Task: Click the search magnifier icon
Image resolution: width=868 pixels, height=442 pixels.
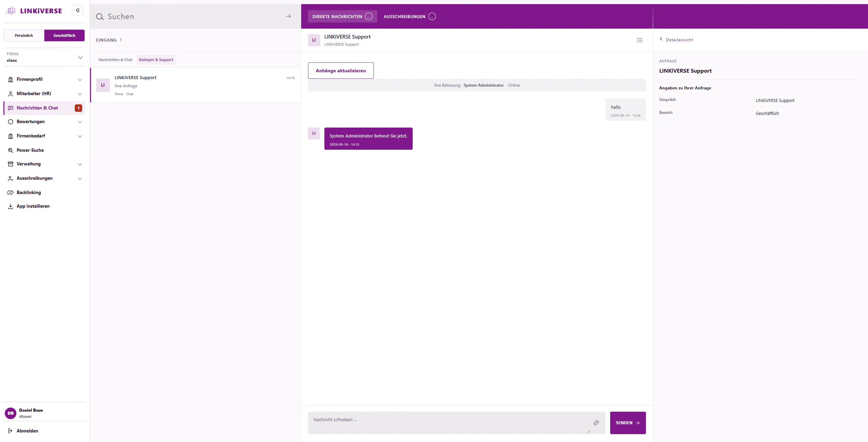Action: (100, 17)
